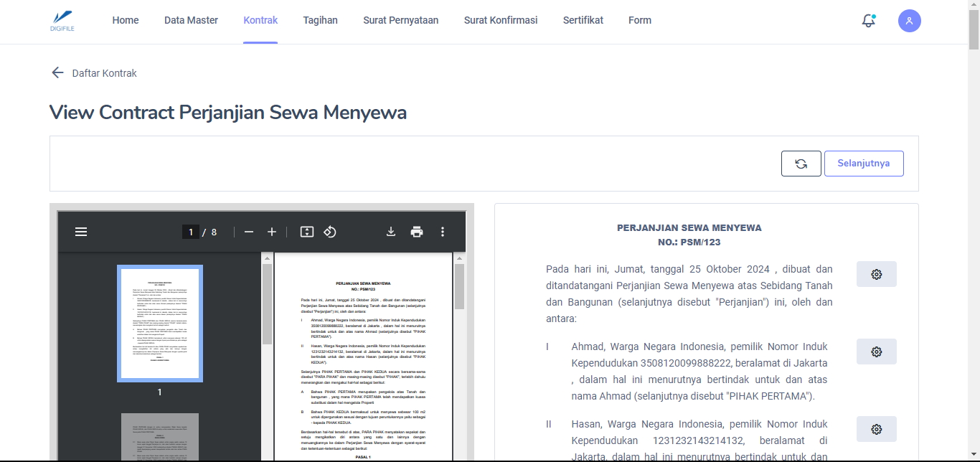
Task: Open settings gear for opening paragraph
Action: [876, 274]
